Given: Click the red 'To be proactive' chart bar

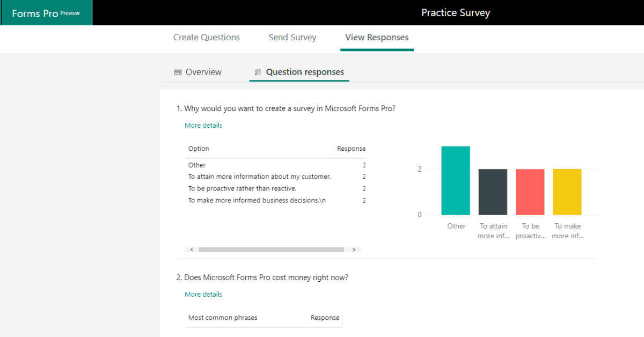Looking at the screenshot, I should coord(530,192).
